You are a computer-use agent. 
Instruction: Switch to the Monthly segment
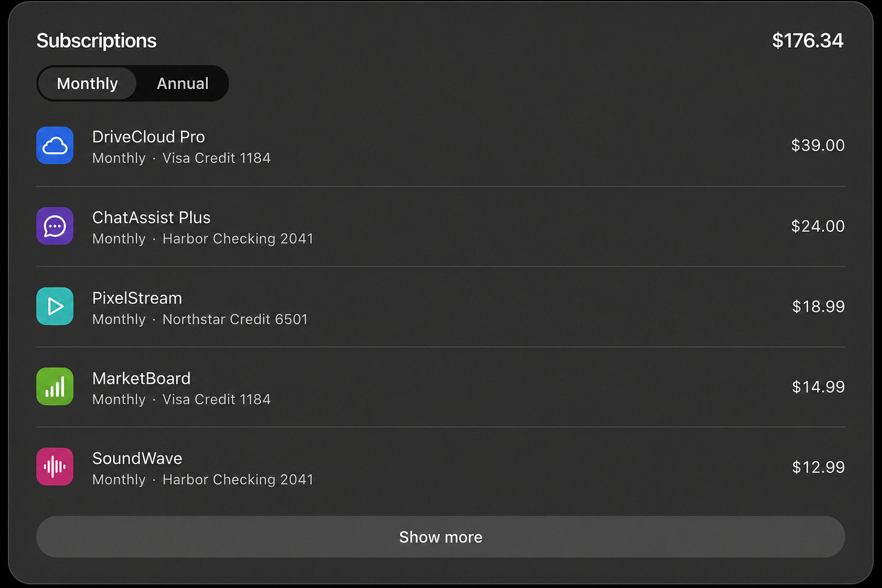click(87, 84)
